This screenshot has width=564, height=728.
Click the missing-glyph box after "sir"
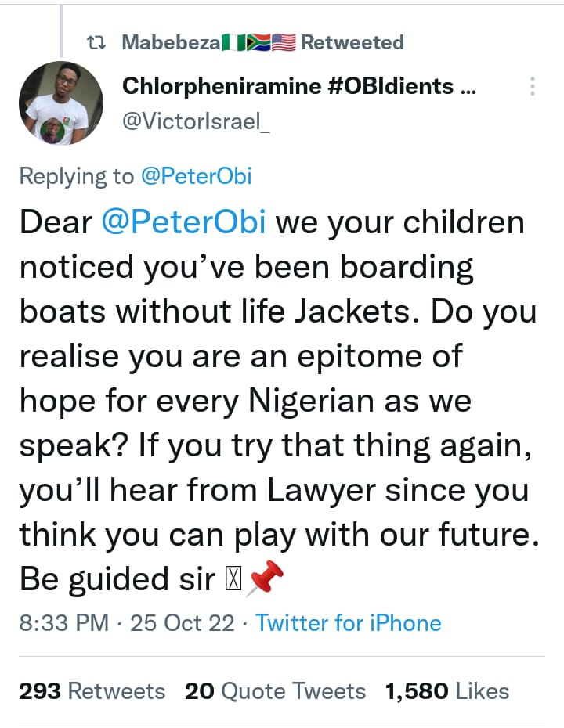tap(233, 580)
